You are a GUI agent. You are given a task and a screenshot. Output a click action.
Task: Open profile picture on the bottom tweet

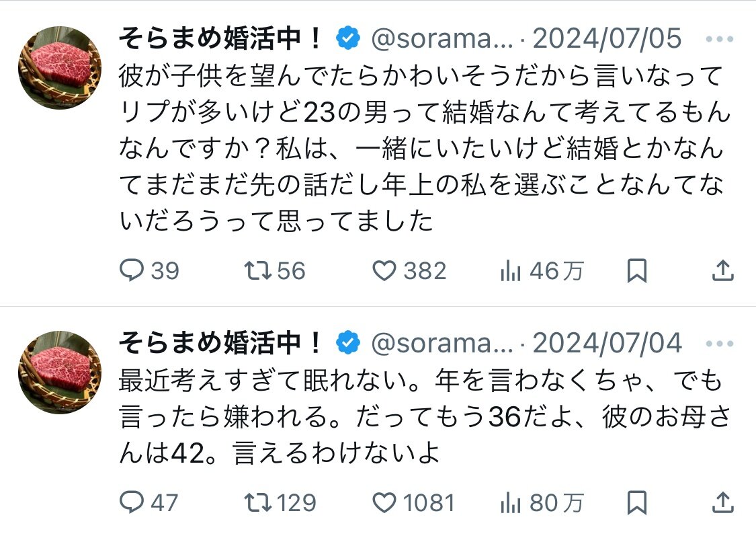point(59,372)
